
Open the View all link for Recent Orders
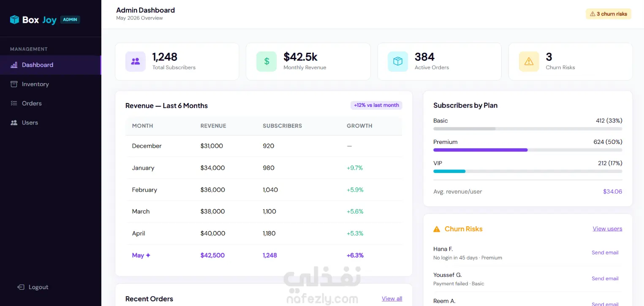392,299
